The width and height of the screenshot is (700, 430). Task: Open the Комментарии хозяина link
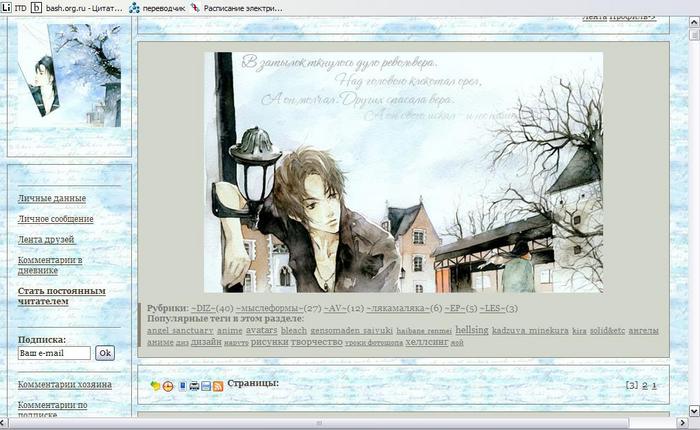[65, 385]
